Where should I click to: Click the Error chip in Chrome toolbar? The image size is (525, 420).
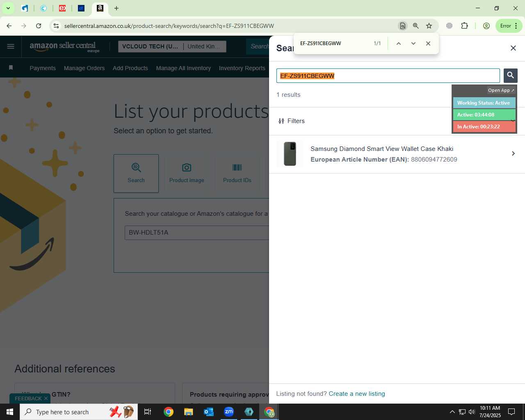coord(509,26)
